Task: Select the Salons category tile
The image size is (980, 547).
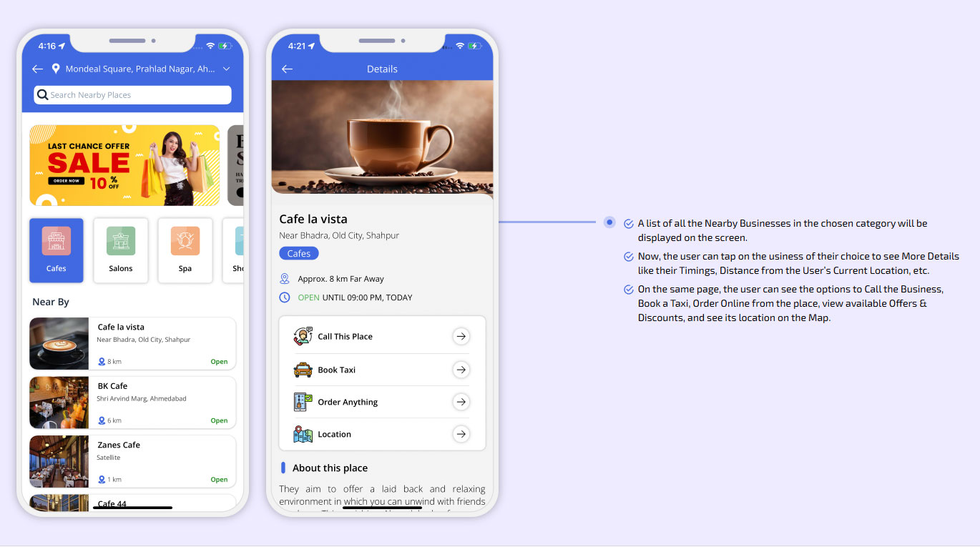Action: 121,250
